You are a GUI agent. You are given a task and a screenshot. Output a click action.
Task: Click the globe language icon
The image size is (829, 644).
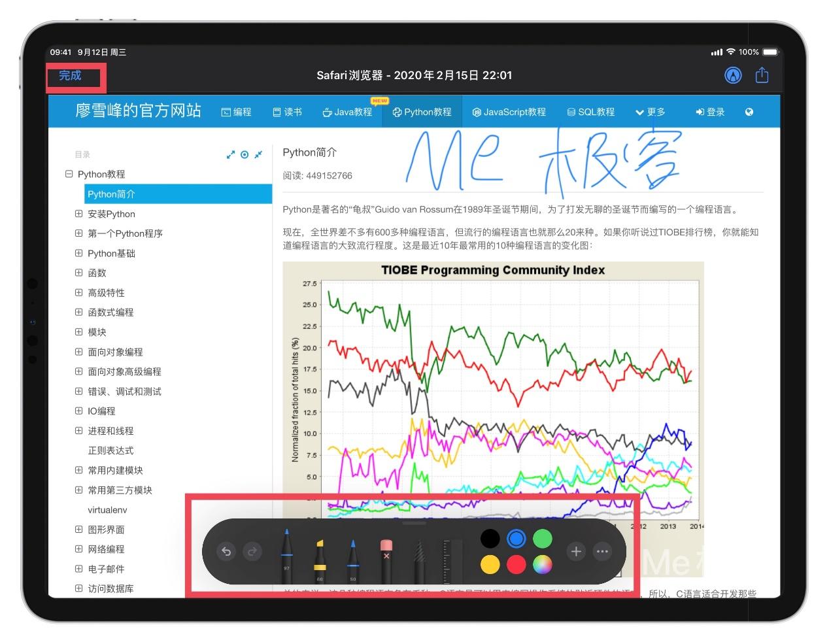coord(749,112)
